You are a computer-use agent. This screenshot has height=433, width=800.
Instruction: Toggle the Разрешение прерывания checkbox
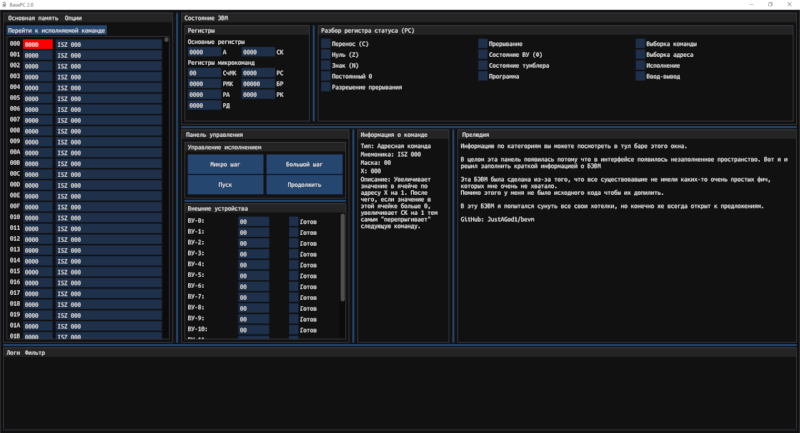pos(326,87)
